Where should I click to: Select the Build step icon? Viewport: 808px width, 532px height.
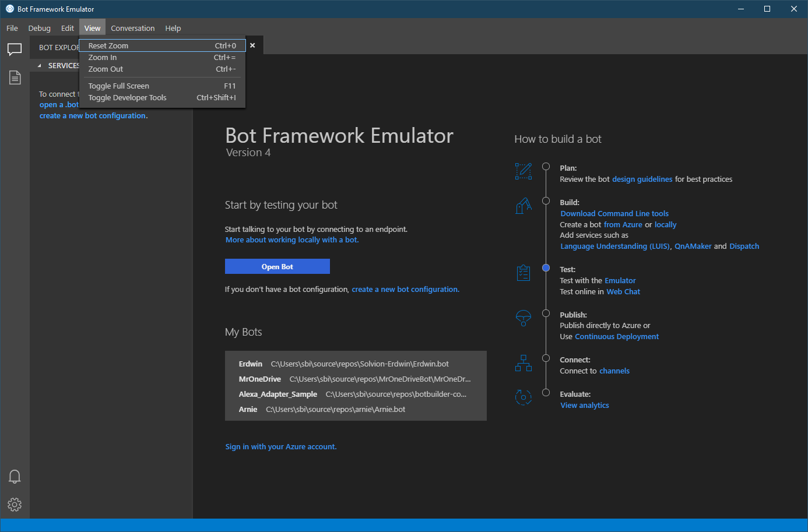pyautogui.click(x=523, y=206)
